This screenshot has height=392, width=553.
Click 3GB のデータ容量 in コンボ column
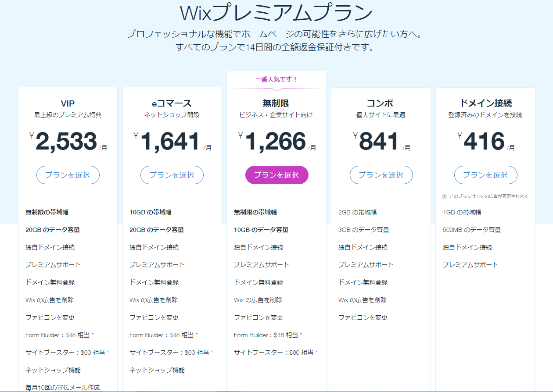[364, 230]
